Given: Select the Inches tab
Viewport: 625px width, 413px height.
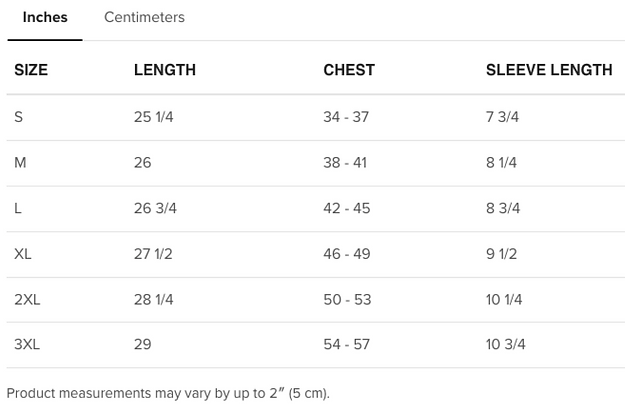Looking at the screenshot, I should coord(45,18).
